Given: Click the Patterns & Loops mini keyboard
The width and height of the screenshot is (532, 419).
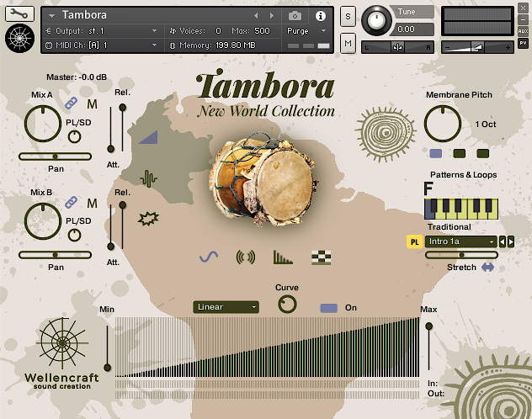Looking at the screenshot, I should point(461,209).
